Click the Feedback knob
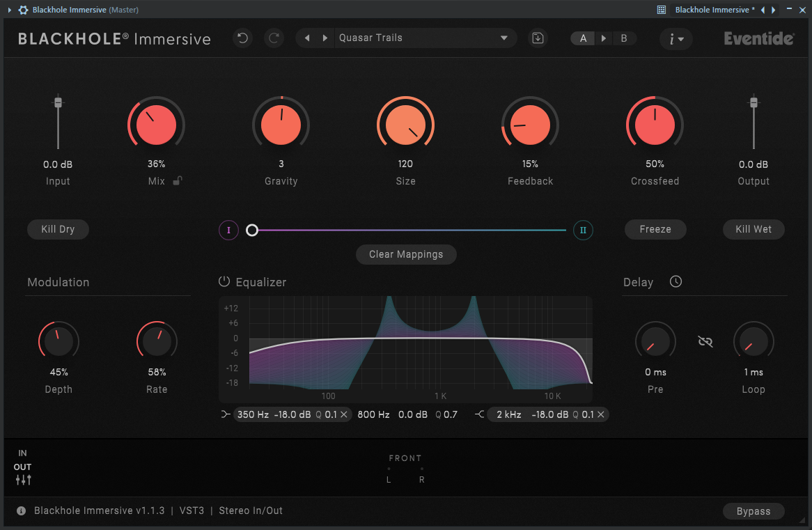This screenshot has height=530, width=812. click(x=530, y=125)
